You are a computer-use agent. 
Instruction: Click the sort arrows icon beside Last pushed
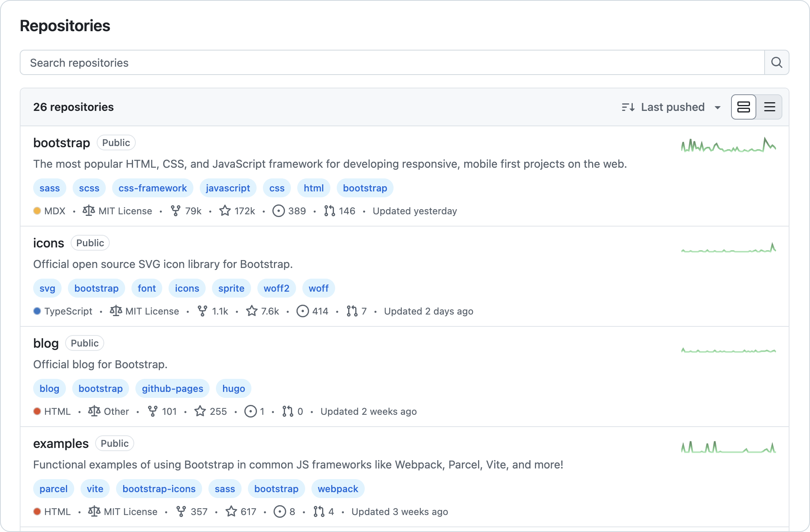(x=628, y=107)
